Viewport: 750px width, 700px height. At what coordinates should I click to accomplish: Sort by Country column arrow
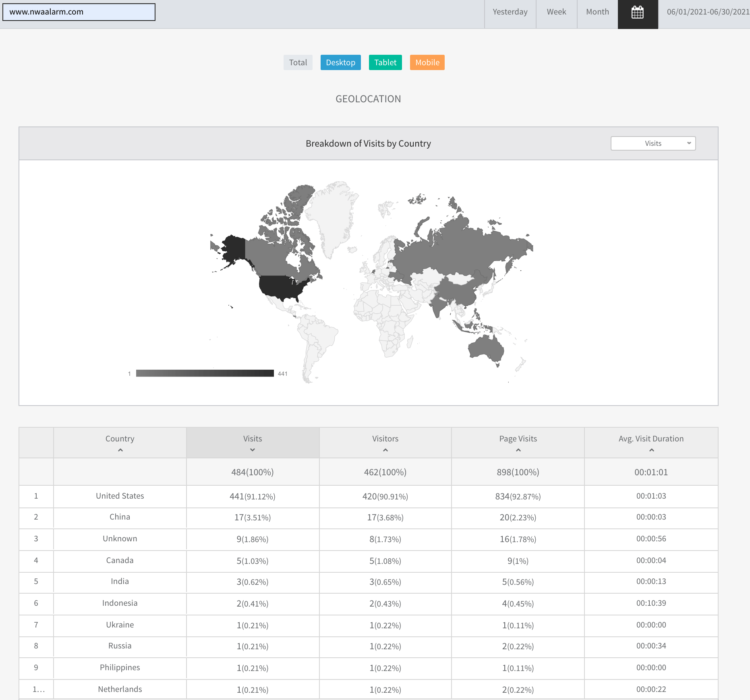pos(120,450)
